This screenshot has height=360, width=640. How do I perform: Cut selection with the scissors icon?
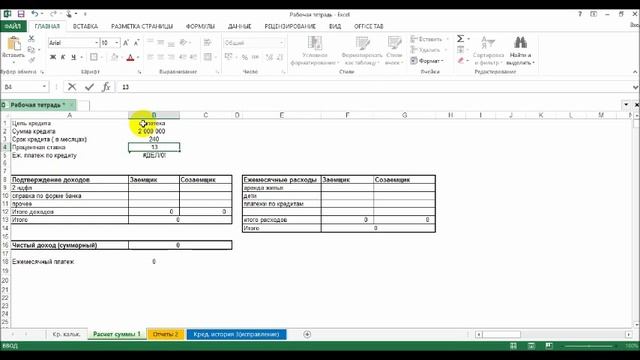[x=31, y=39]
